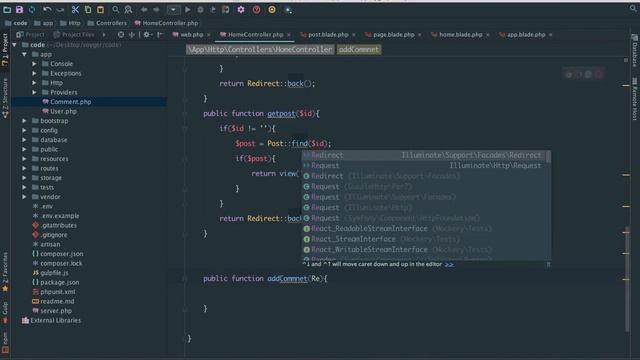The image size is (640, 360).
Task: Click the Open folder toolbar icon
Action: [x=7, y=10]
